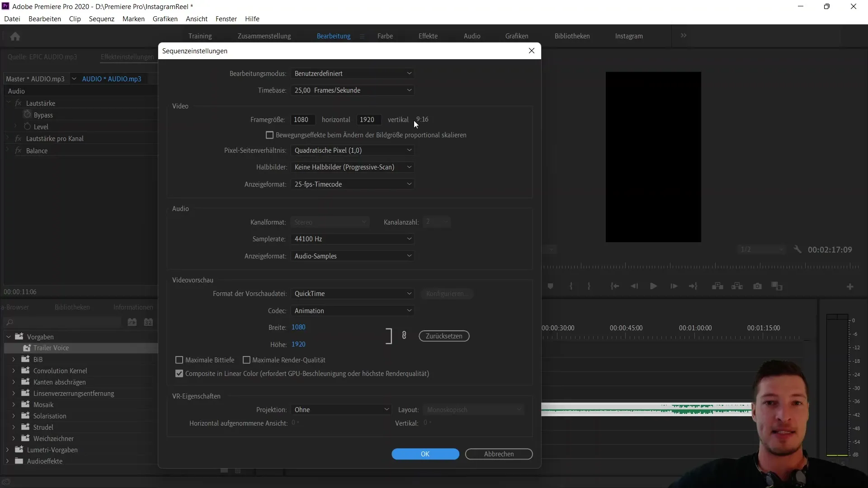Click the Play button in program monitor

point(653,286)
